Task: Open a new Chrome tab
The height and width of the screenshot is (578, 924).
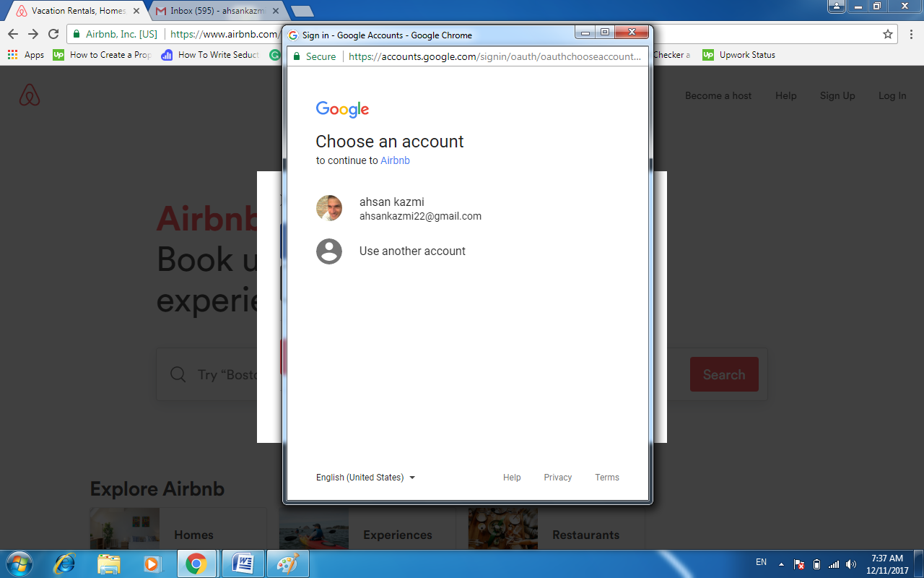Action: point(302,11)
